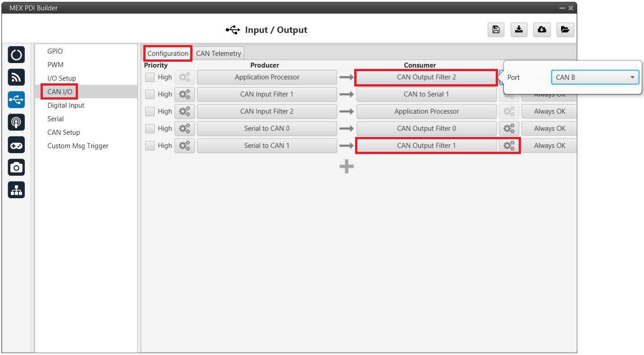Viewport: 644px width, 355px height.
Task: Open the camera sidebar section
Action: click(x=17, y=168)
